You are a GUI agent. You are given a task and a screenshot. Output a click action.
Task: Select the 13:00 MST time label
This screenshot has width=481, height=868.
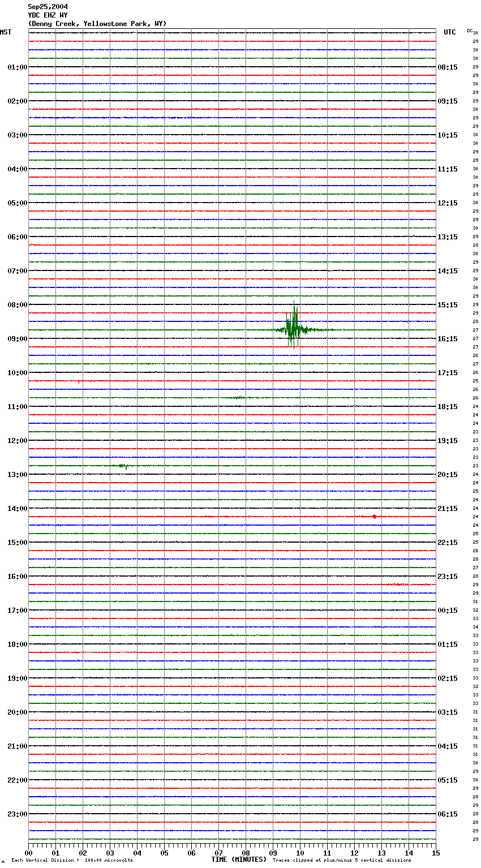click(x=18, y=475)
